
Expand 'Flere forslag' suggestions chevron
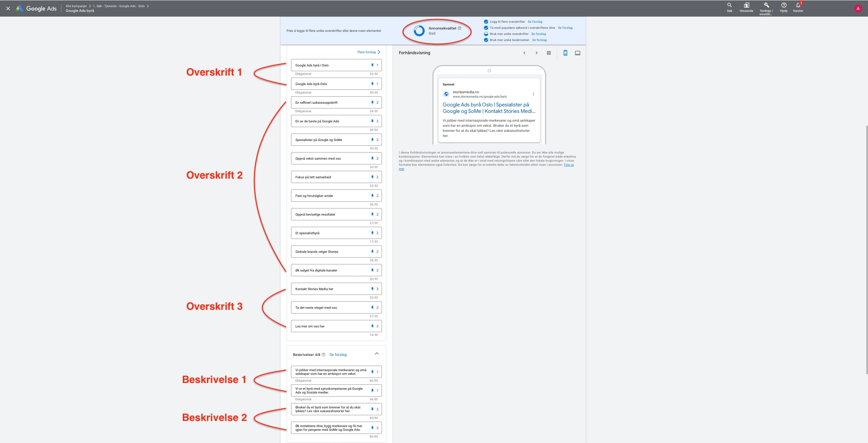point(379,52)
